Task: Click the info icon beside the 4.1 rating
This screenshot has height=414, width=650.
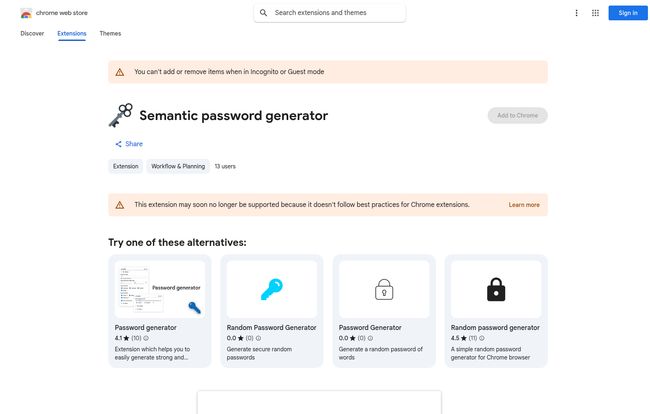Action: point(149,338)
